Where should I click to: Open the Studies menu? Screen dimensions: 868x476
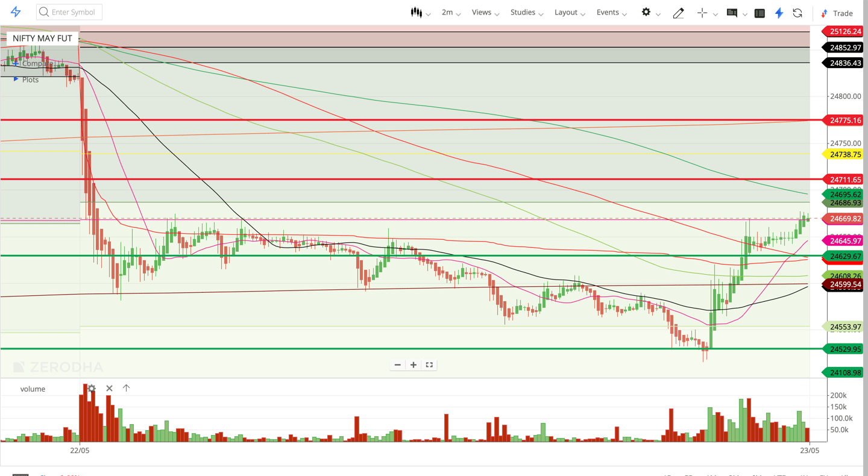pos(527,12)
